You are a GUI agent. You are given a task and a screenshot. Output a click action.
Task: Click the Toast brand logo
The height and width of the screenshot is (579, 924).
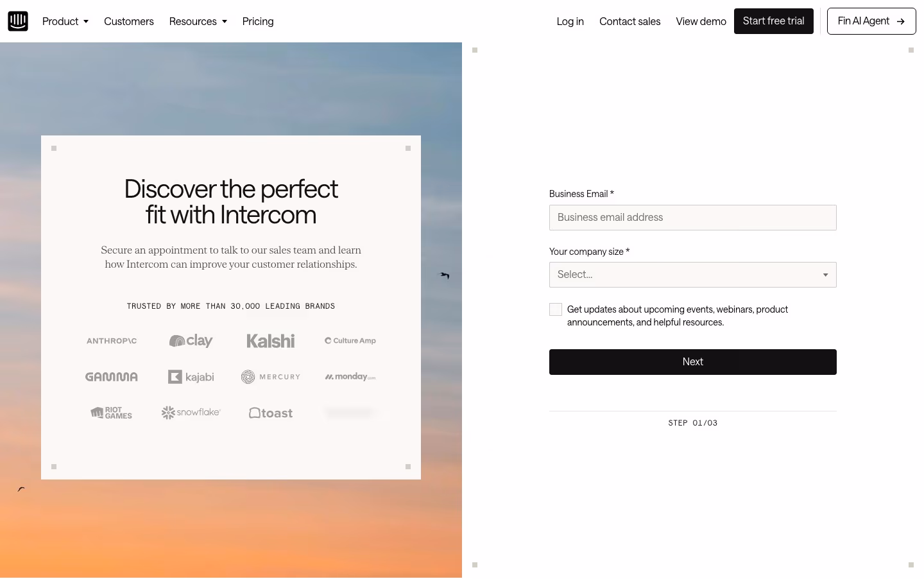pyautogui.click(x=271, y=413)
